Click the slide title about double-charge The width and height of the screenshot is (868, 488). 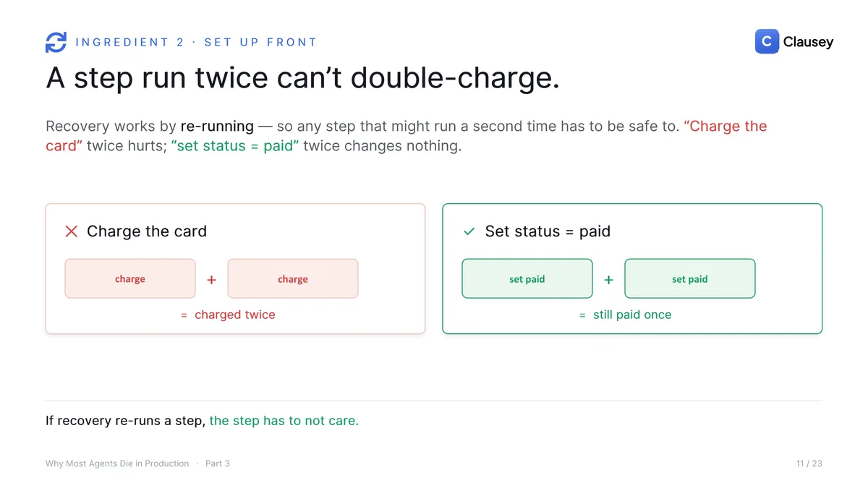coord(302,77)
